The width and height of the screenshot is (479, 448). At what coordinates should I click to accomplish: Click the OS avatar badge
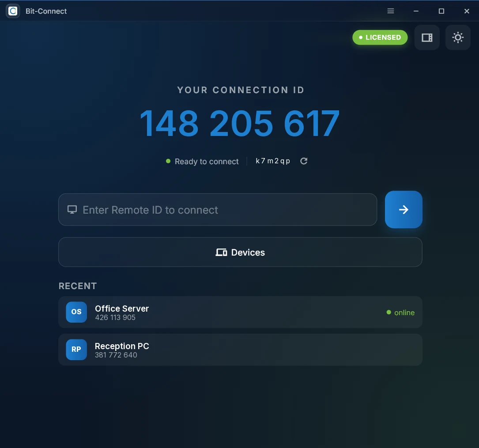76,312
